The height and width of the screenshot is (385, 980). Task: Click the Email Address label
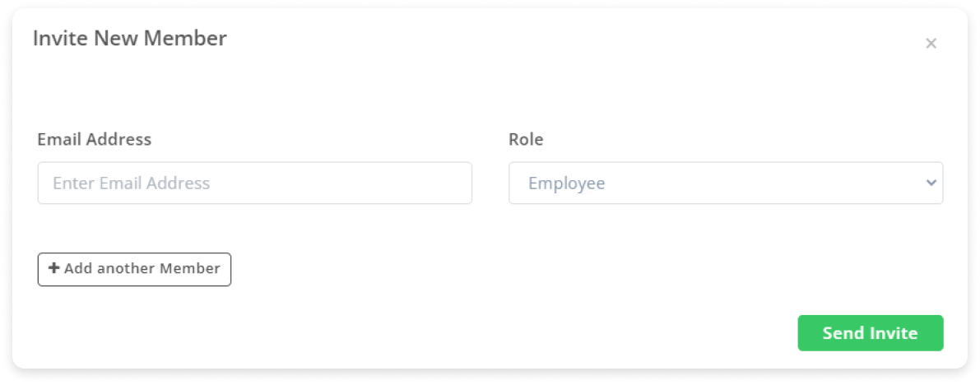coord(95,139)
